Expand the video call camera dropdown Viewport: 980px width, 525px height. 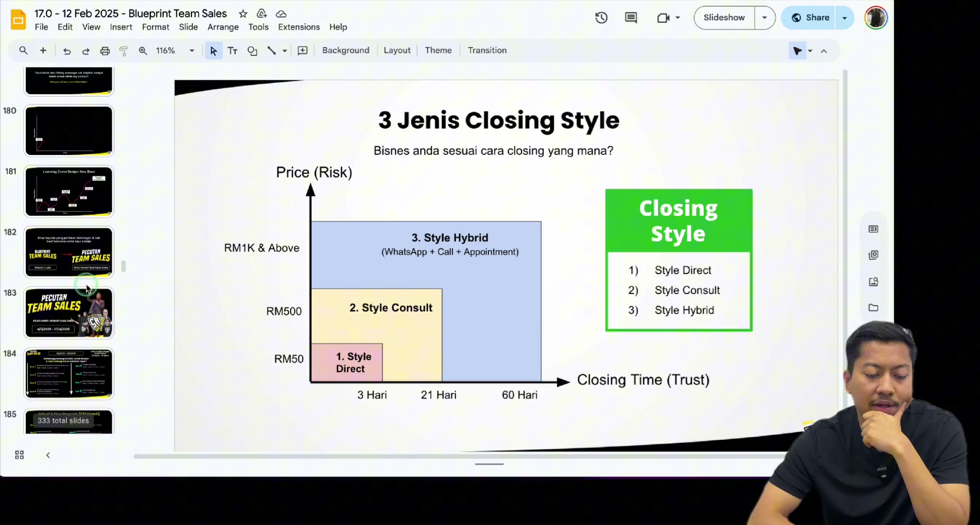click(x=678, y=18)
